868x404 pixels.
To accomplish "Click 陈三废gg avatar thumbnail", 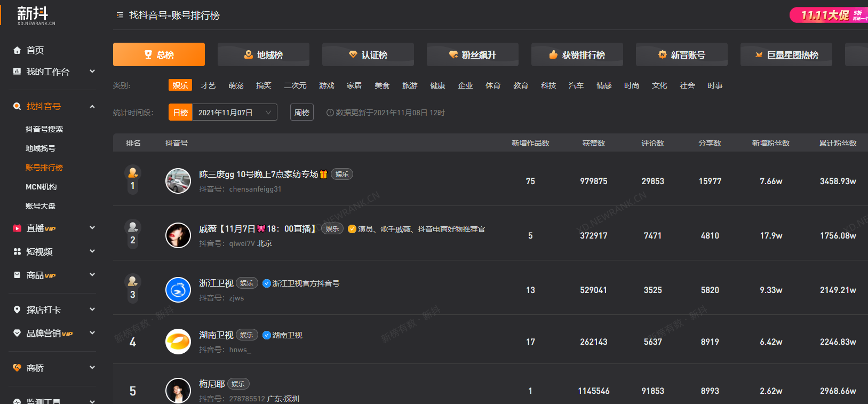I will (x=178, y=181).
